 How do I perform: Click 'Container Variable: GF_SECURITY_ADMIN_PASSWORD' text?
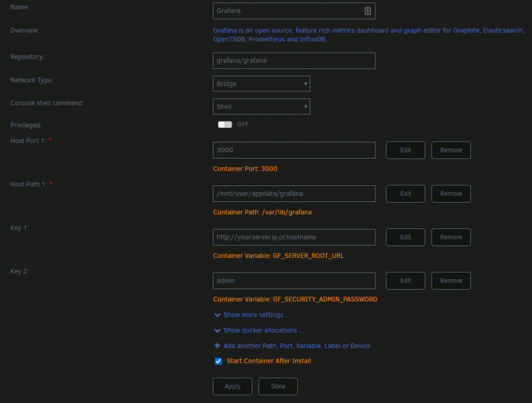coord(295,299)
